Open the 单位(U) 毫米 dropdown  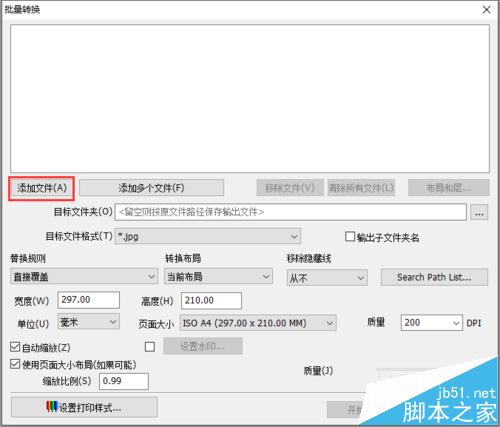click(89, 322)
